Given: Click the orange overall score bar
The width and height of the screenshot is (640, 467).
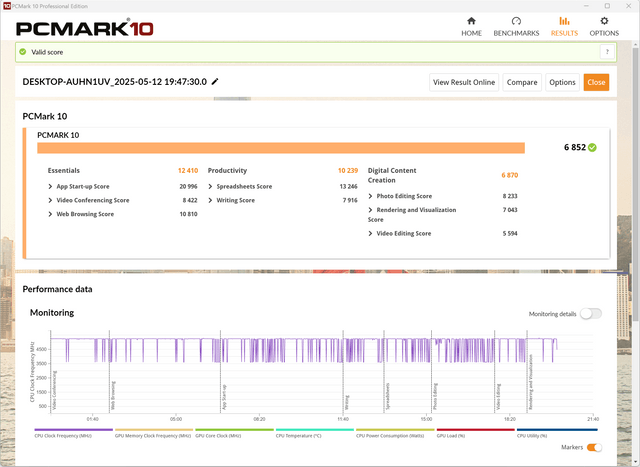Looking at the screenshot, I should pos(281,148).
